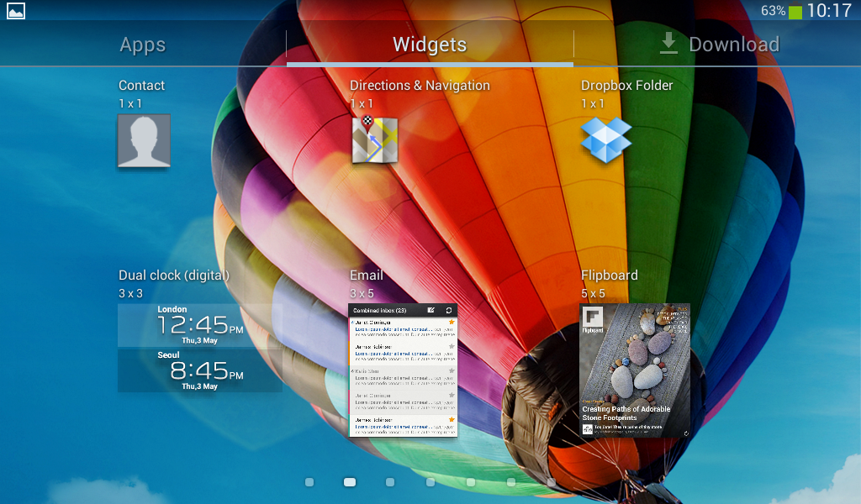This screenshot has width=861, height=504.
Task: Tap the green battery indicator icon
Action: tap(795, 12)
